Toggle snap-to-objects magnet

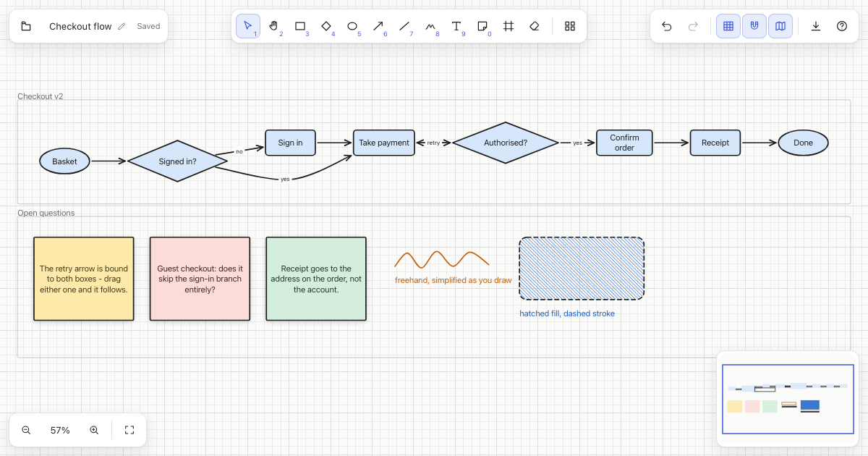754,26
